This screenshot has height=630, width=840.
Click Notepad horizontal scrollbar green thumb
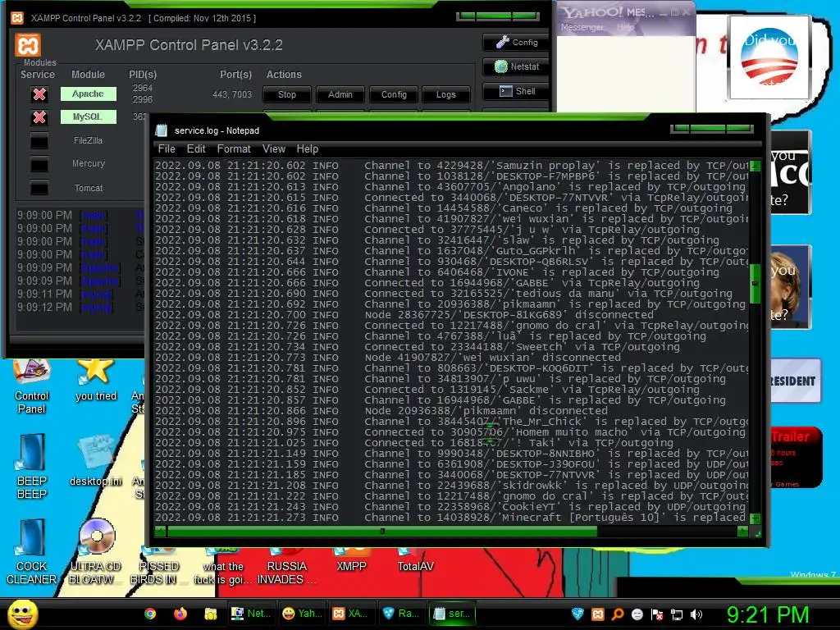(382, 532)
